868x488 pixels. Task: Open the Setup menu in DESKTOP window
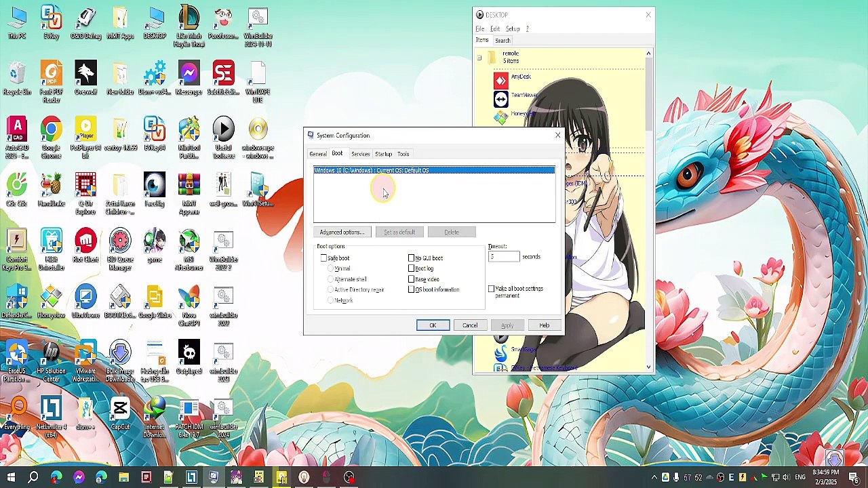click(x=513, y=29)
